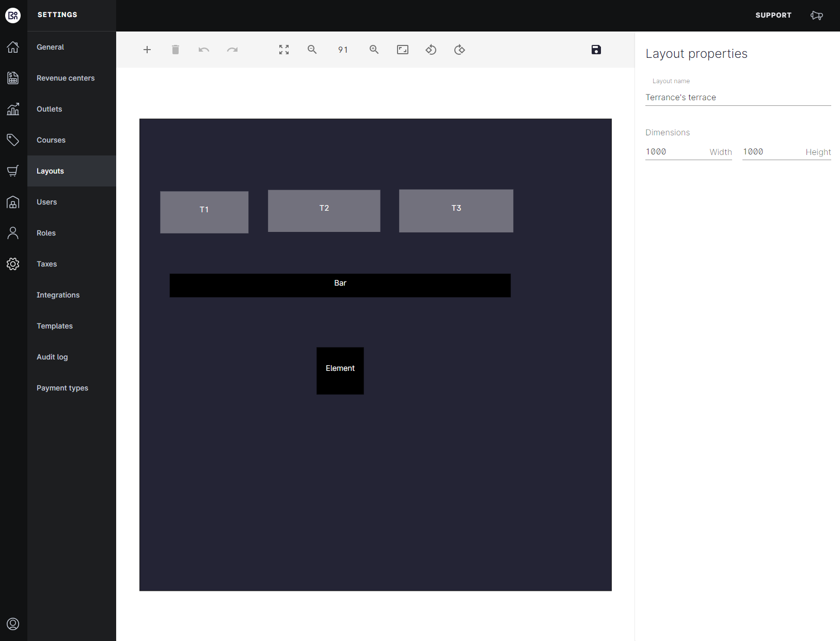This screenshot has height=641, width=840.
Task: Click the SUPPORT button
Action: tap(773, 15)
